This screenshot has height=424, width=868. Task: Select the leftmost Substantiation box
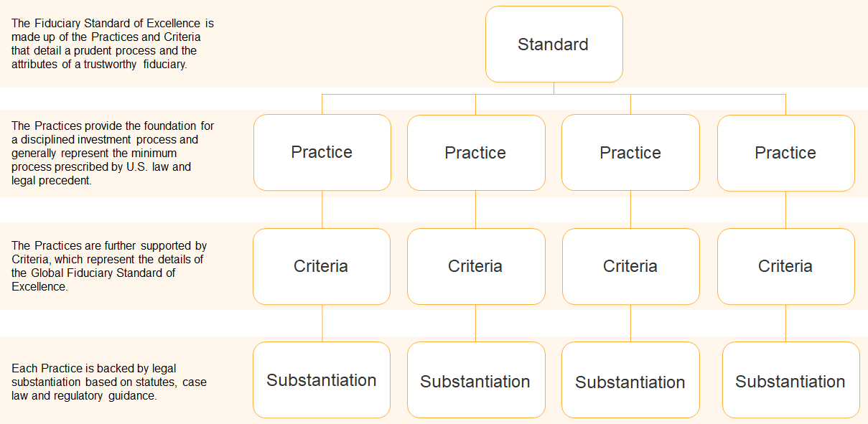coord(322,380)
